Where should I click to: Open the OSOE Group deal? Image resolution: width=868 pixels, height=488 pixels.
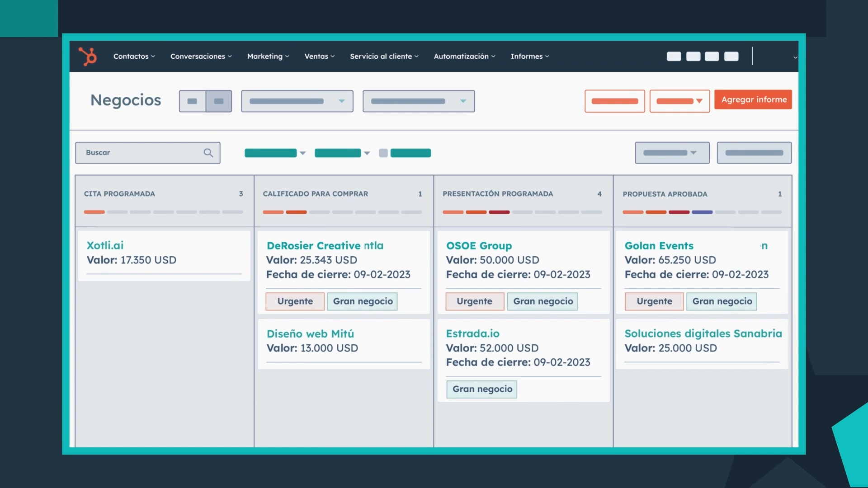[x=479, y=246]
